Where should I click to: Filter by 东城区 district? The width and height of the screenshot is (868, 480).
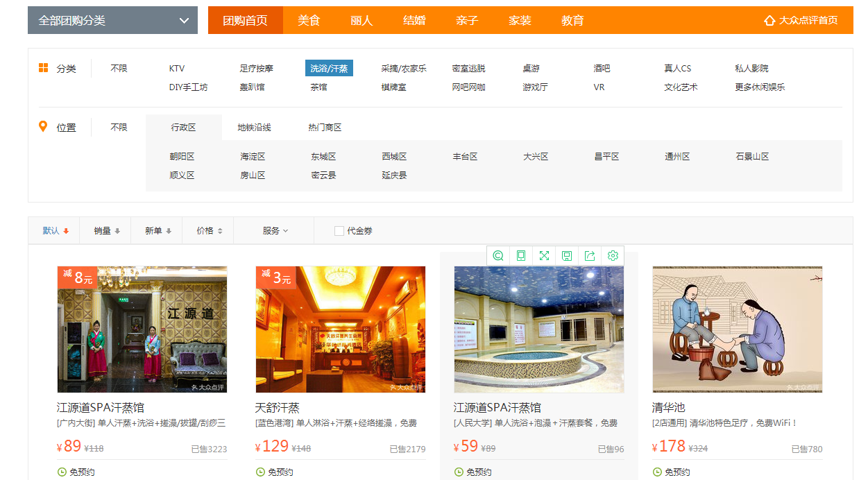click(323, 157)
